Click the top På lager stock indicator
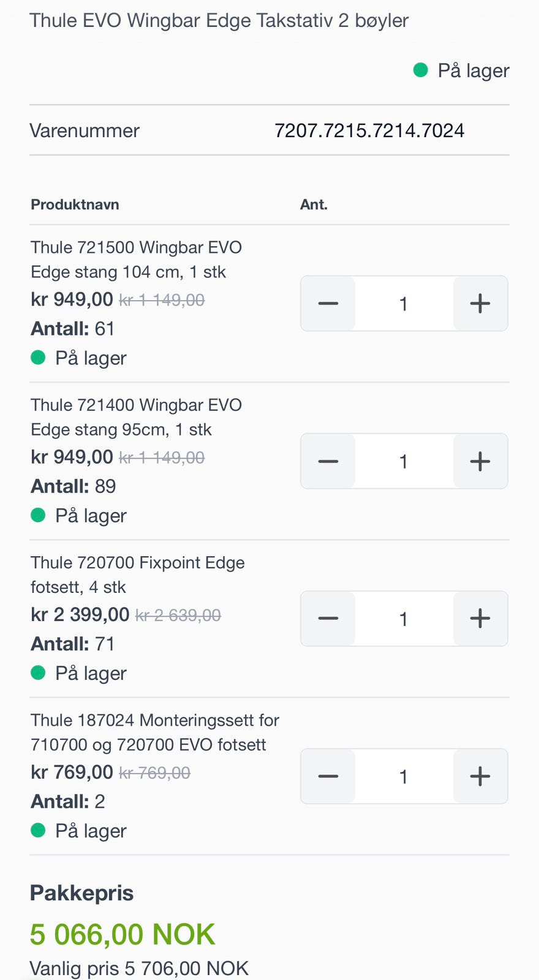The width and height of the screenshot is (539, 980). pyautogui.click(x=462, y=70)
